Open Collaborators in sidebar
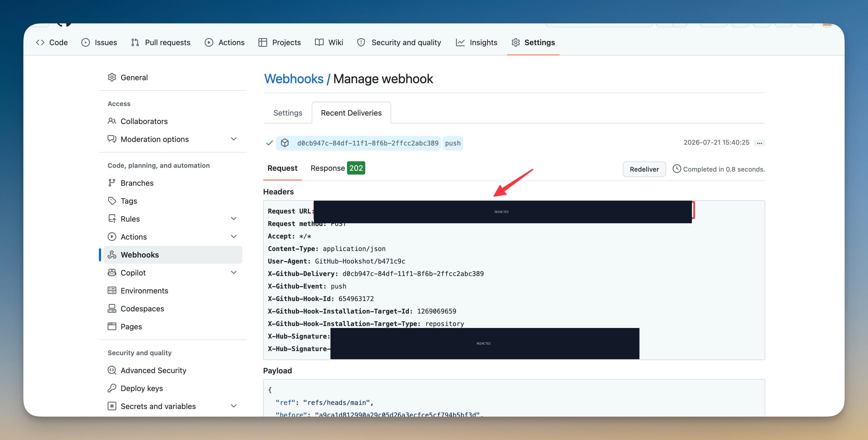The height and width of the screenshot is (440, 868). (173, 121)
